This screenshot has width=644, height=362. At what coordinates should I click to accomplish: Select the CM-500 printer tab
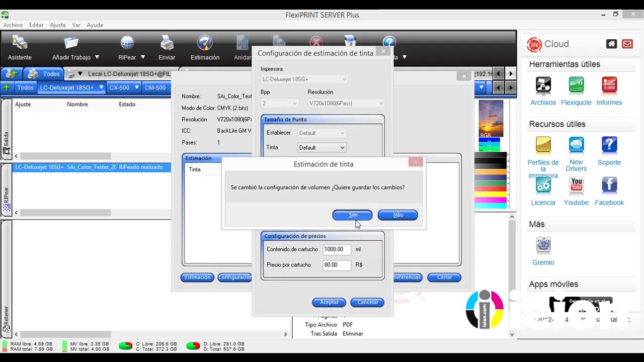point(155,87)
